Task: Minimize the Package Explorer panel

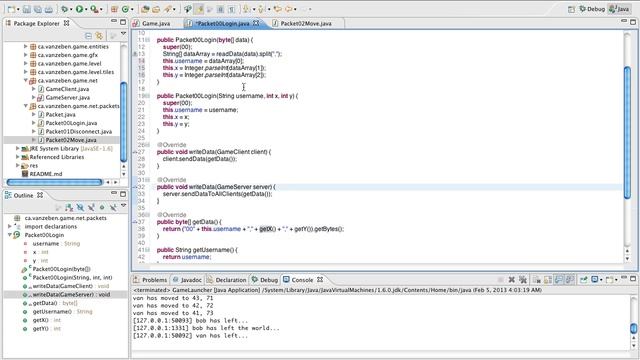Action: point(114,22)
